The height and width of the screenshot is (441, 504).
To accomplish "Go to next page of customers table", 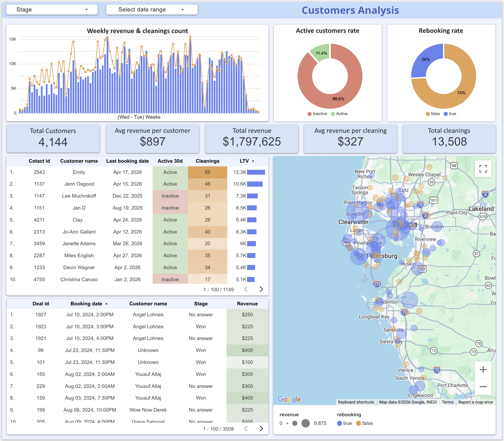I will pos(261,289).
